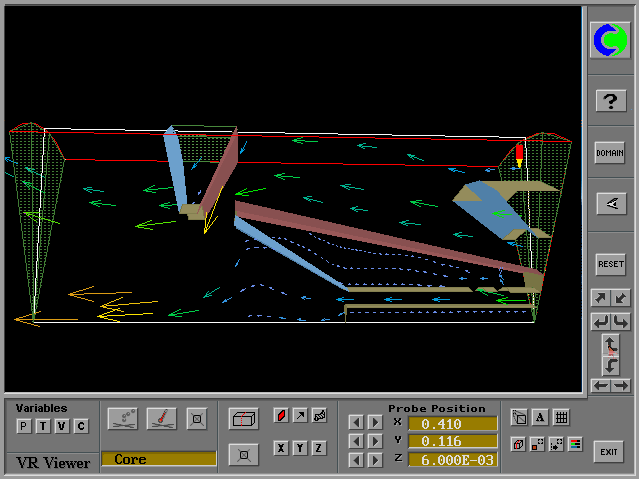Screen dimensions: 639x479
Task: Click the view eye icon
Action: pyautogui.click(x=610, y=203)
